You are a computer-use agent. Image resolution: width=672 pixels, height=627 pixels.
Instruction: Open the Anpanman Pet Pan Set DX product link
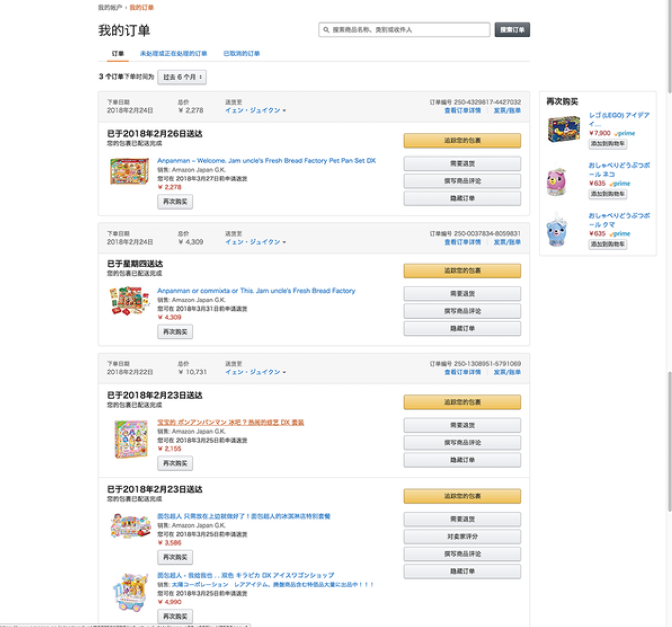coord(266,161)
